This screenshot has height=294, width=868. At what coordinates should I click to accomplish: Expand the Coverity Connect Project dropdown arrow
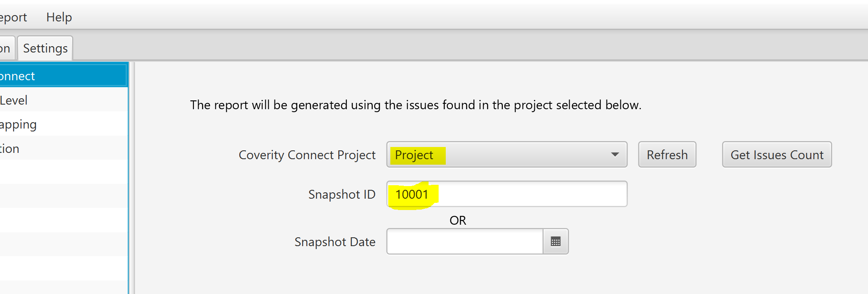(615, 155)
